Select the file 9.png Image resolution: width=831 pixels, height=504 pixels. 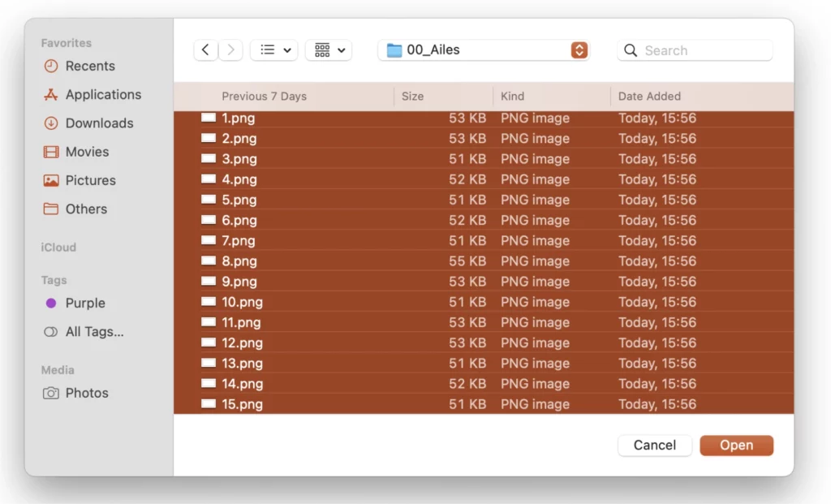484,282
